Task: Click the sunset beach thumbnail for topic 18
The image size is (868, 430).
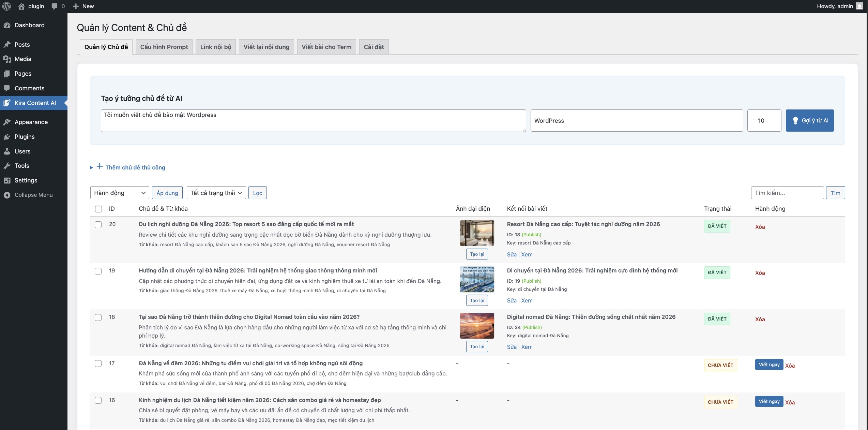Action: pyautogui.click(x=477, y=326)
